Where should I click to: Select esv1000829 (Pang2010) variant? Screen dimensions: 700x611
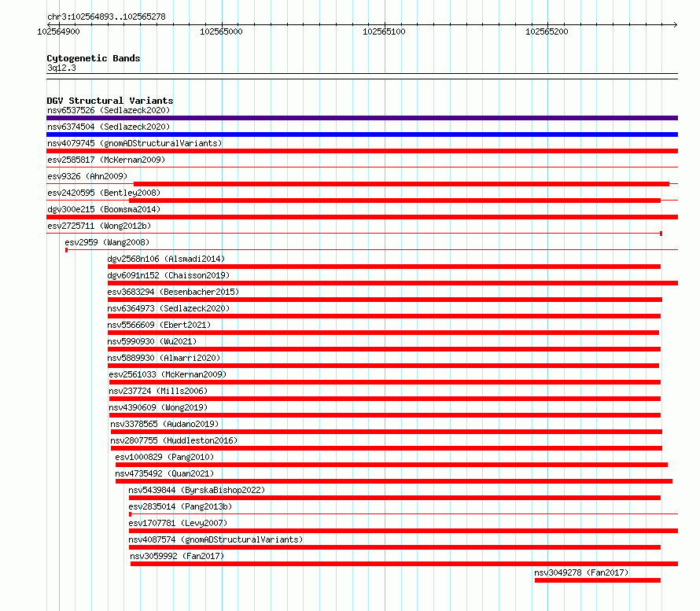point(164,457)
